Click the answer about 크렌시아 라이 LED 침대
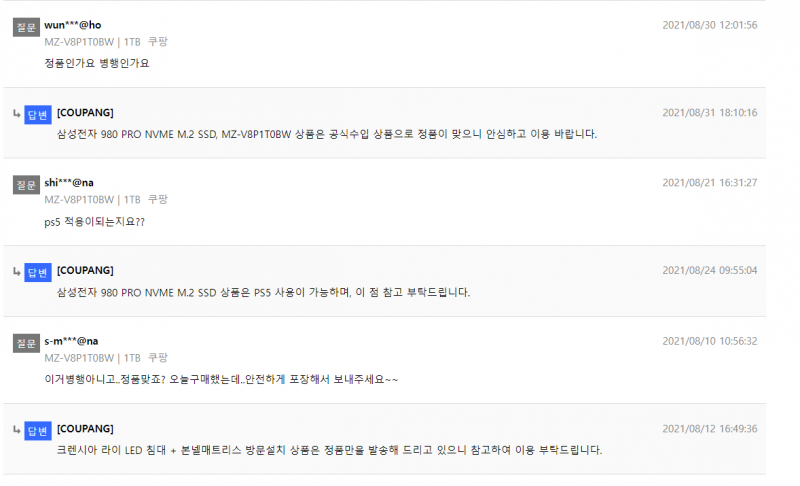Viewport: 800px width, 486px height. click(330, 450)
